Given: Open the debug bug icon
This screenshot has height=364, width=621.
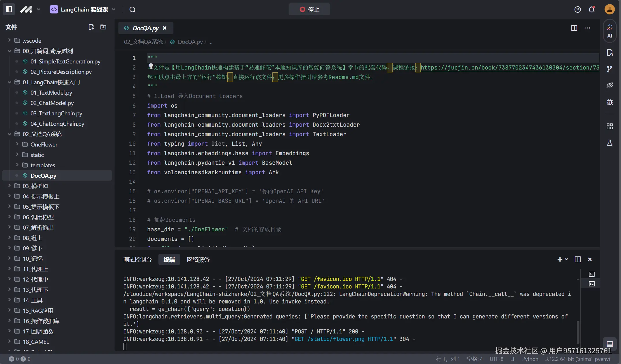Looking at the screenshot, I should pos(609,102).
